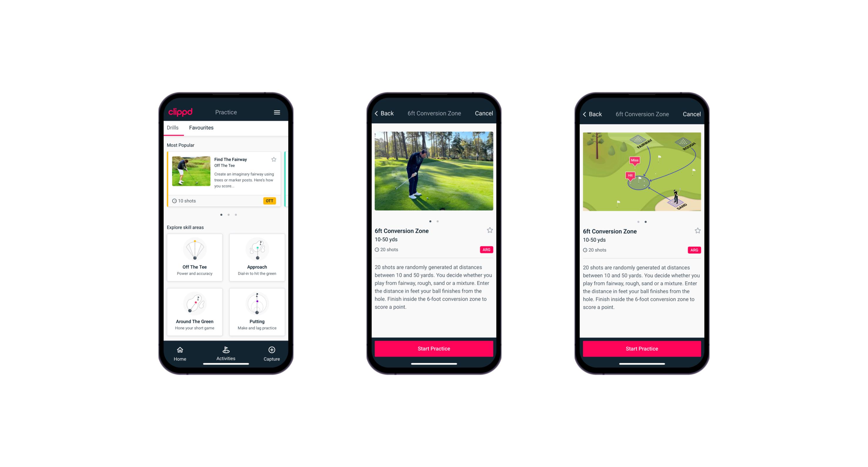Tap the favourite star icon on 6ft Conversion Zone
The image size is (868, 467).
[x=490, y=229]
